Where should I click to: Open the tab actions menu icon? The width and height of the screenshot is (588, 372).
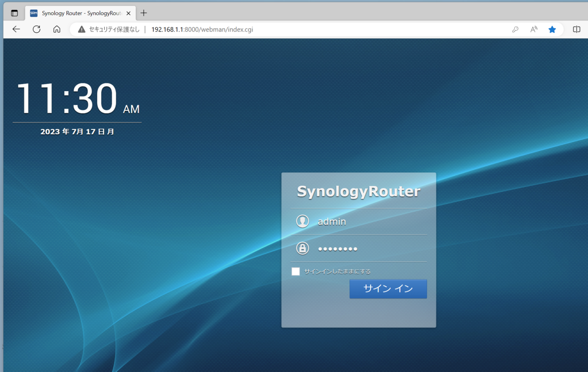[14, 13]
